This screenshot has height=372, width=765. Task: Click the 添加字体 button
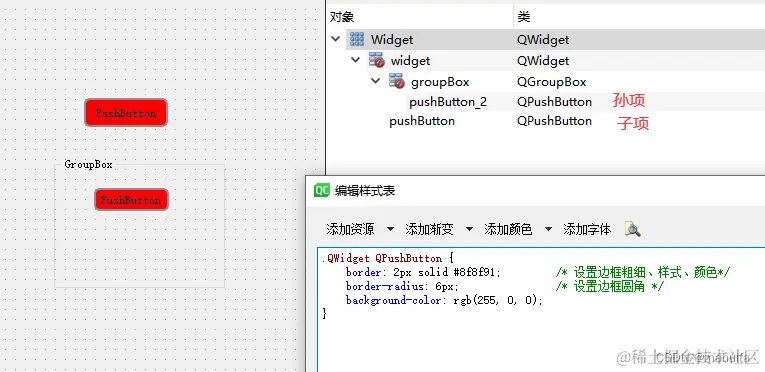587,229
